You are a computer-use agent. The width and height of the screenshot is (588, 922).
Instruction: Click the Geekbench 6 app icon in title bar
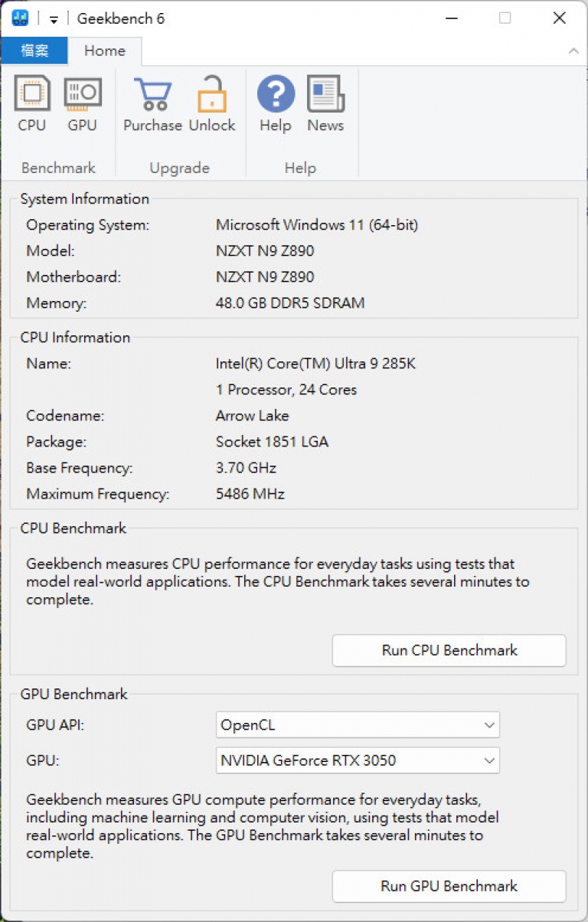tap(20, 18)
